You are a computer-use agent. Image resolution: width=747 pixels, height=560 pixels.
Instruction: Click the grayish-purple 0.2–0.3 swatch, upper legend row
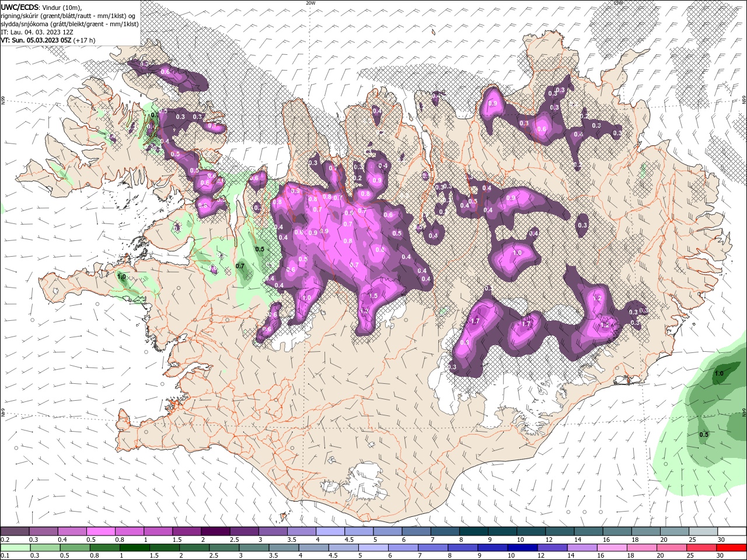[x=15, y=532]
